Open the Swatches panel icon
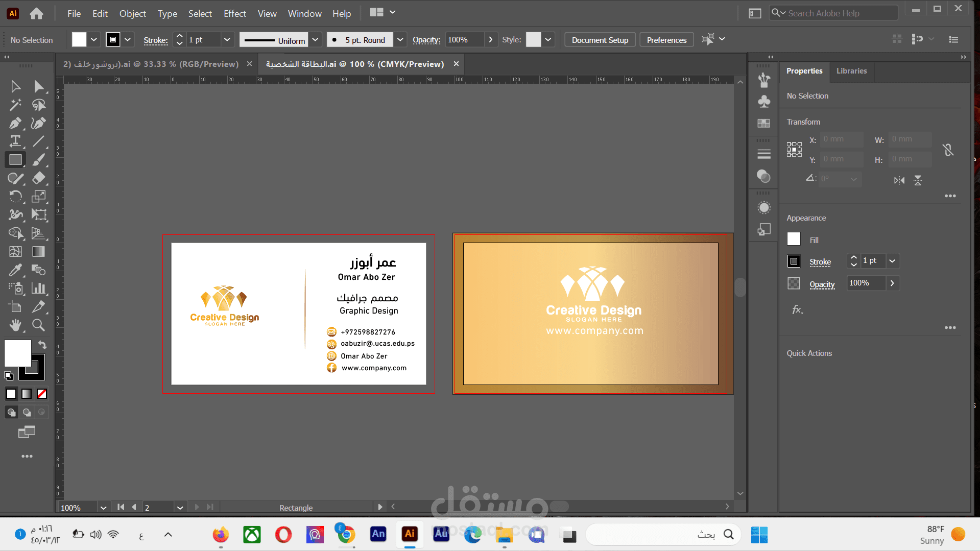The width and height of the screenshot is (980, 551). [x=764, y=123]
